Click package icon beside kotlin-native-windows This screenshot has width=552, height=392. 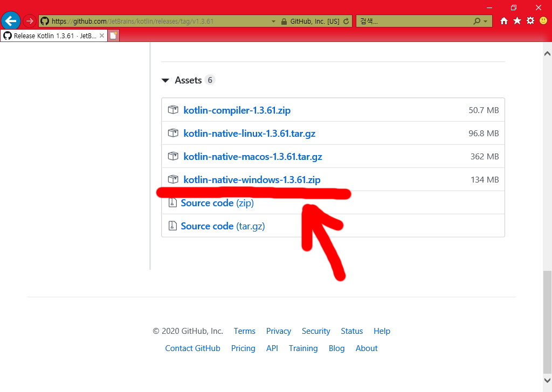point(173,179)
